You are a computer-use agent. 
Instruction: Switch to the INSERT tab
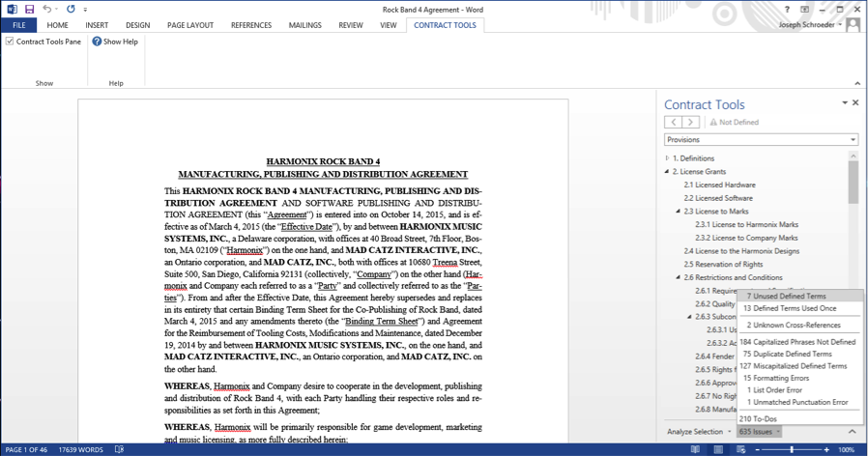[x=97, y=25]
